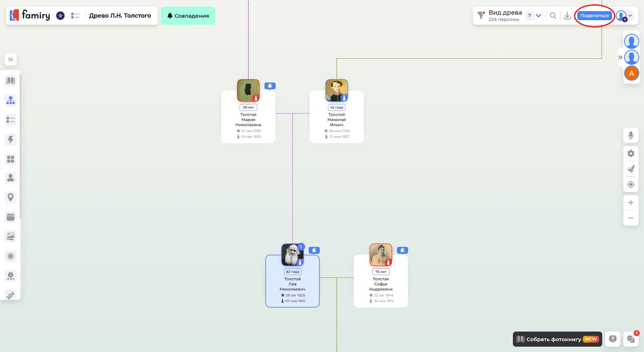Download the tree using the download icon
Screen dimensions: 644x352
pos(567,16)
